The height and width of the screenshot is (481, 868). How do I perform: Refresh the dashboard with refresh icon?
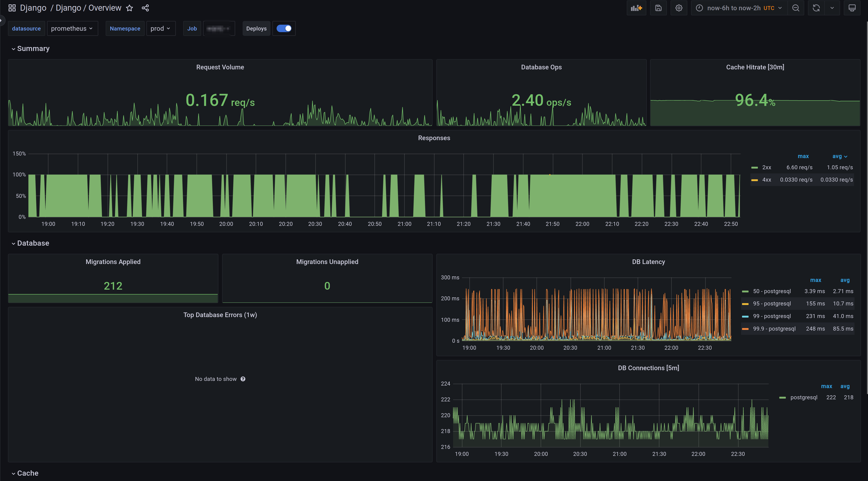[816, 8]
